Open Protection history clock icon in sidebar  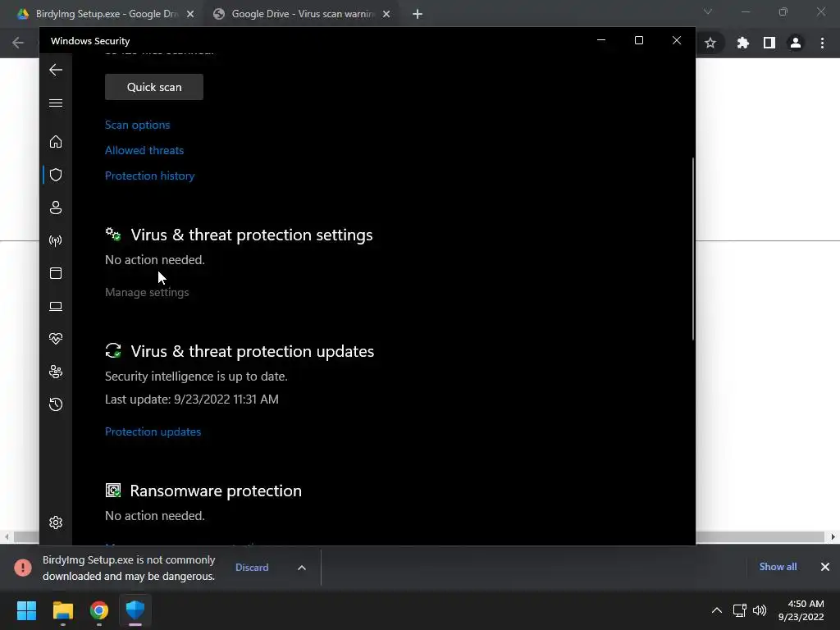click(x=56, y=404)
